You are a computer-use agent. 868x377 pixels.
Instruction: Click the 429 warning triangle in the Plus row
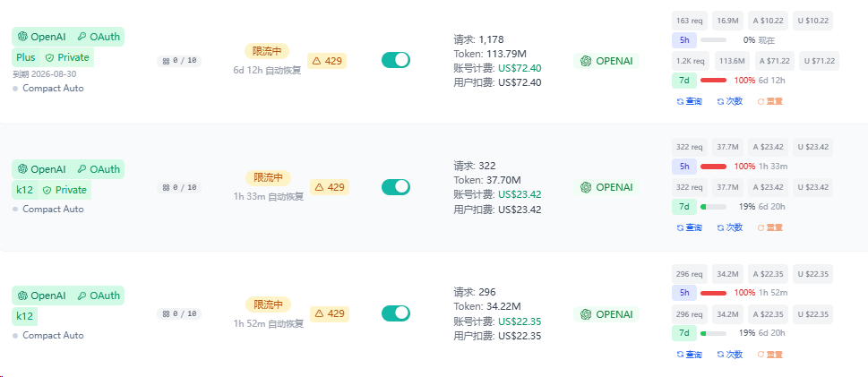(x=316, y=61)
